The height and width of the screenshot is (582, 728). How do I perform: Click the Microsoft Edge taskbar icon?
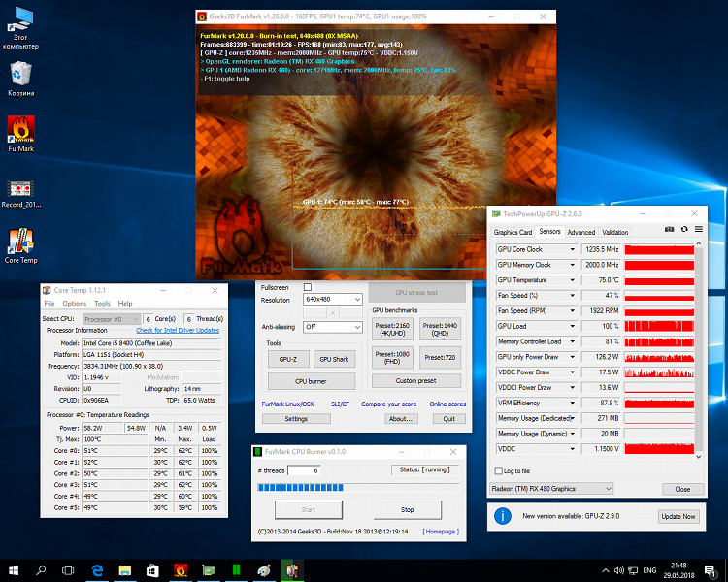click(97, 570)
